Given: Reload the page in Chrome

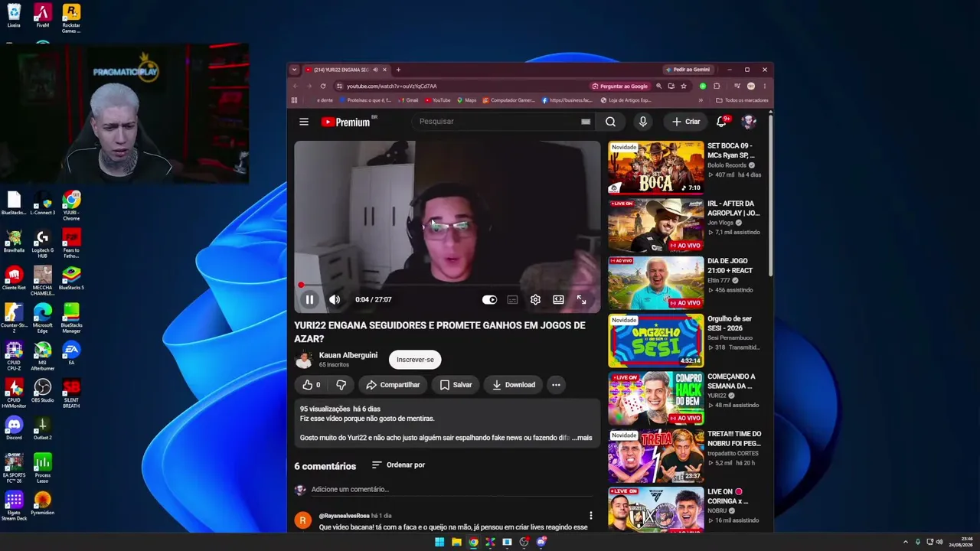Looking at the screenshot, I should 323,86.
